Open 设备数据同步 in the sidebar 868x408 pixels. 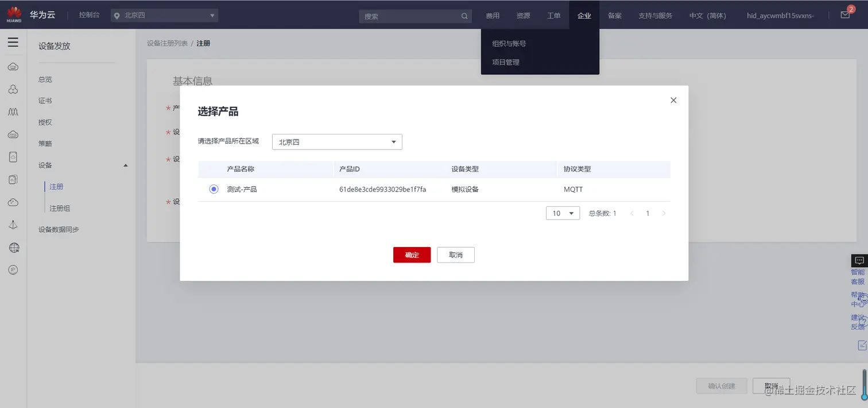click(59, 229)
